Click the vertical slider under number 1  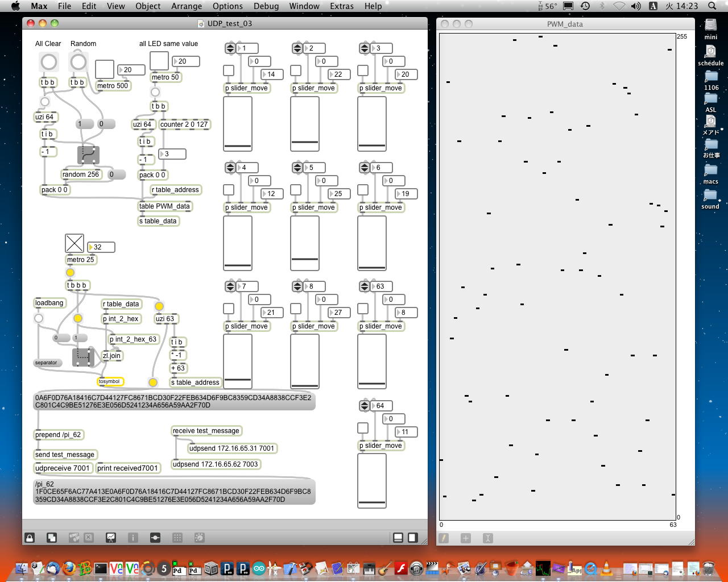click(x=238, y=124)
